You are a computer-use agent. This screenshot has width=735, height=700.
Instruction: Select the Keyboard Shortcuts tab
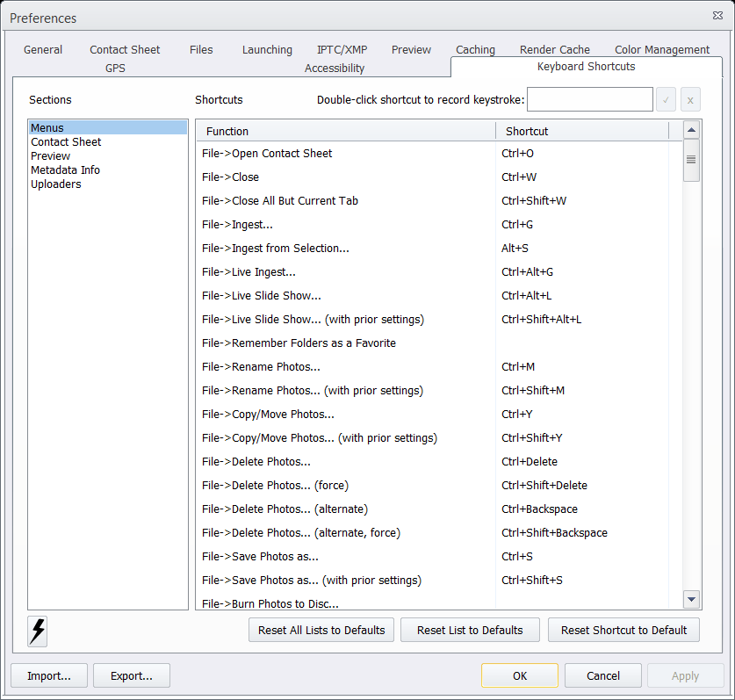[586, 67]
